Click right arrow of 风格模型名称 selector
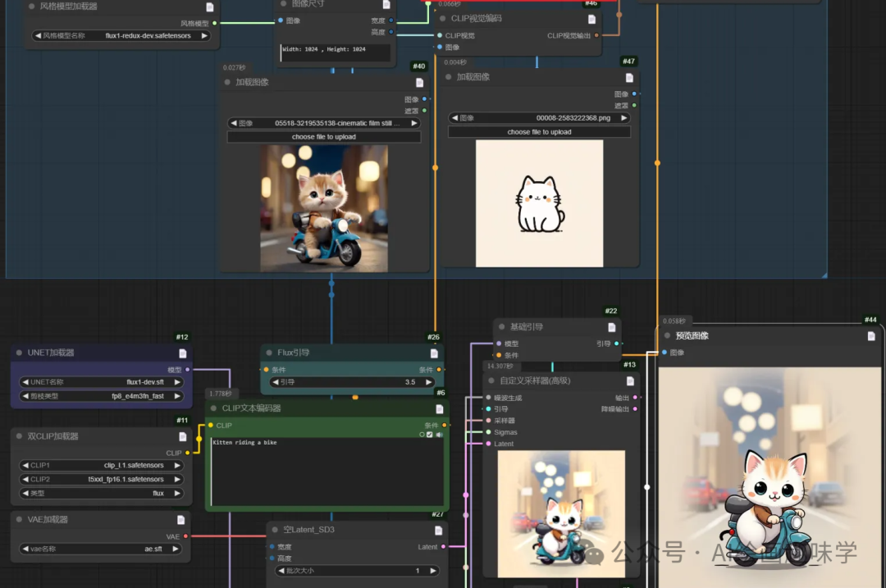Image resolution: width=886 pixels, height=588 pixels. coord(204,35)
